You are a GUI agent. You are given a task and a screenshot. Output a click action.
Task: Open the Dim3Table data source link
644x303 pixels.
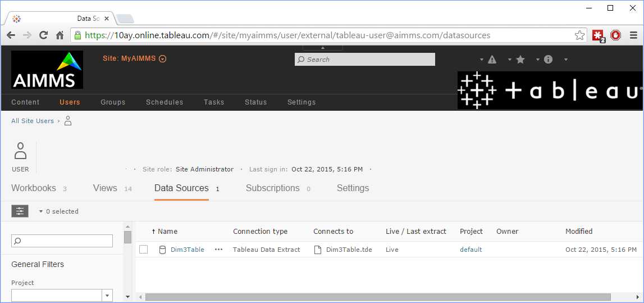[188, 250]
